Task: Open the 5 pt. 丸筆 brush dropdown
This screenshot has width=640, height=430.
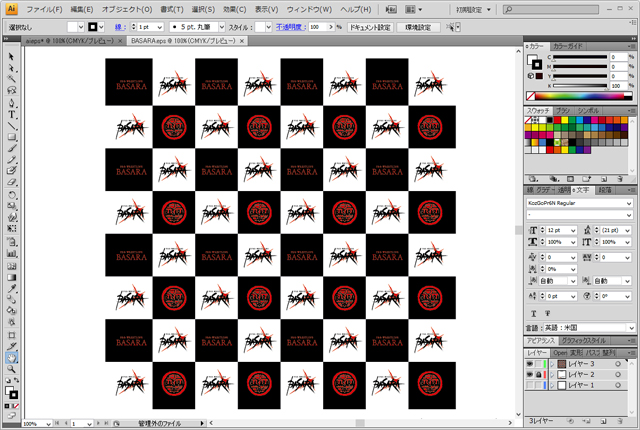Action: click(222, 27)
